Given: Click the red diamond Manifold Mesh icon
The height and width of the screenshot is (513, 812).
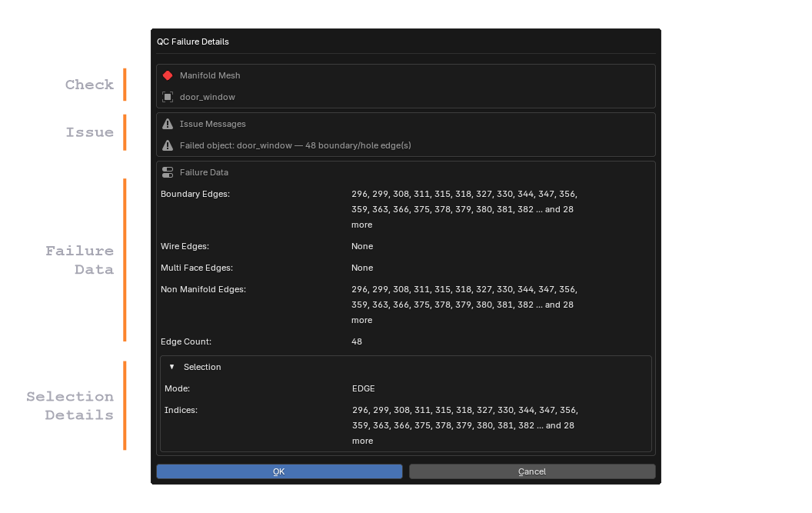Looking at the screenshot, I should click(x=168, y=75).
